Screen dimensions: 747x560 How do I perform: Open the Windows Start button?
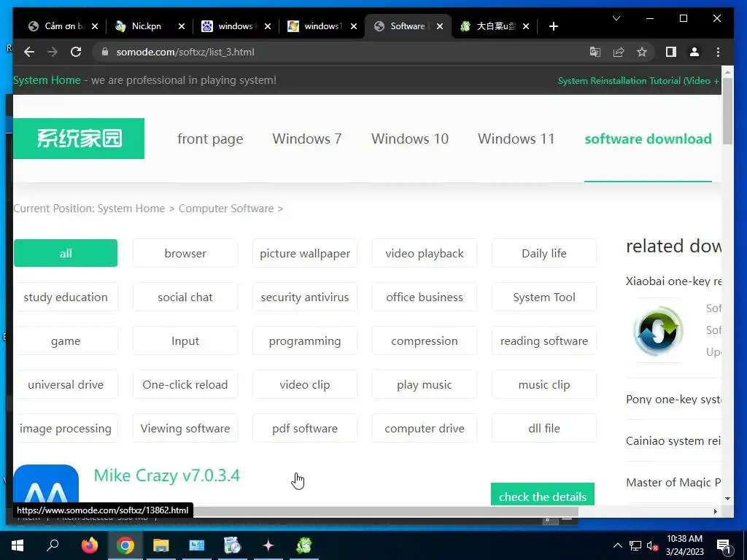tap(18, 545)
